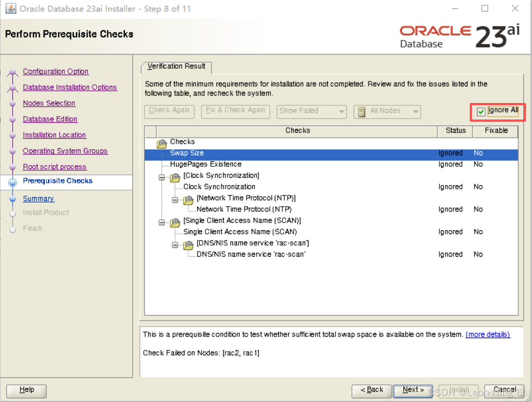Viewport: 532px width, 402px height.
Task: Collapse the [Single Client Access Name (SCAN)] group
Action: tap(162, 222)
